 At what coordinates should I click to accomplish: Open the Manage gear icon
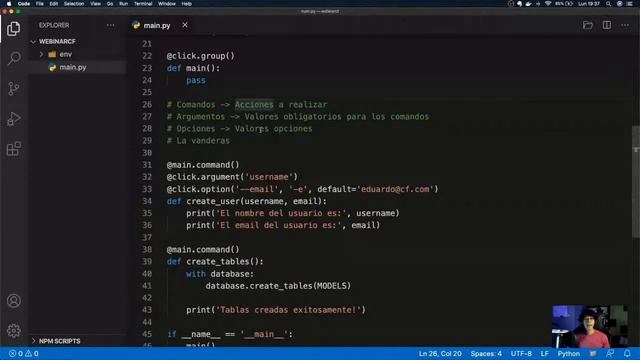(13, 331)
